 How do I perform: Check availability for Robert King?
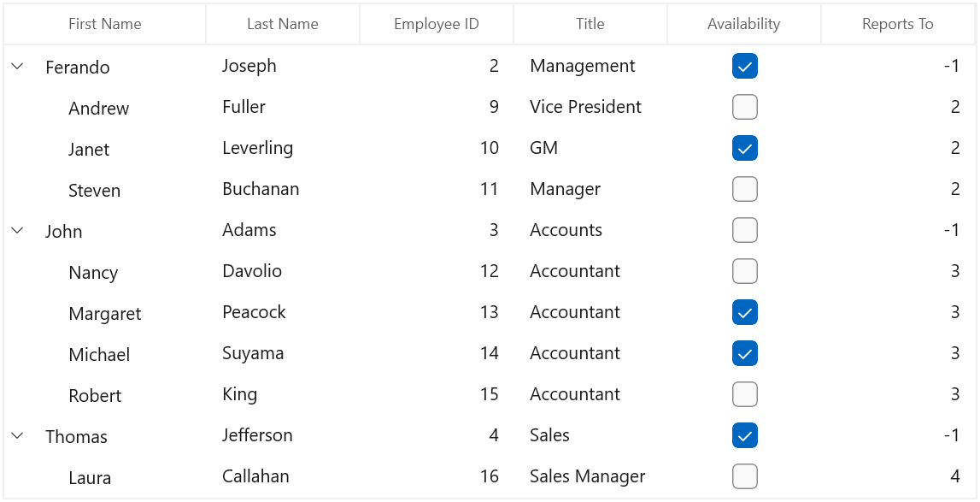pyautogui.click(x=744, y=394)
